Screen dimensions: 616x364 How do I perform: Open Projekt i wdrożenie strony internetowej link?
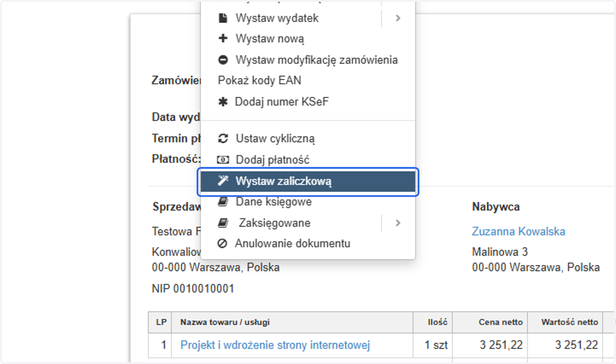[275, 345]
